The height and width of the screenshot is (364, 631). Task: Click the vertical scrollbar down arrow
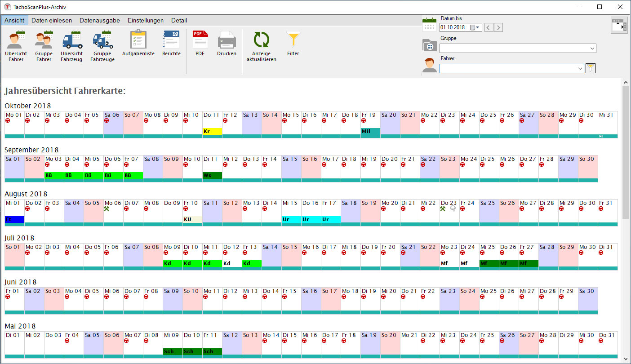tap(626, 359)
